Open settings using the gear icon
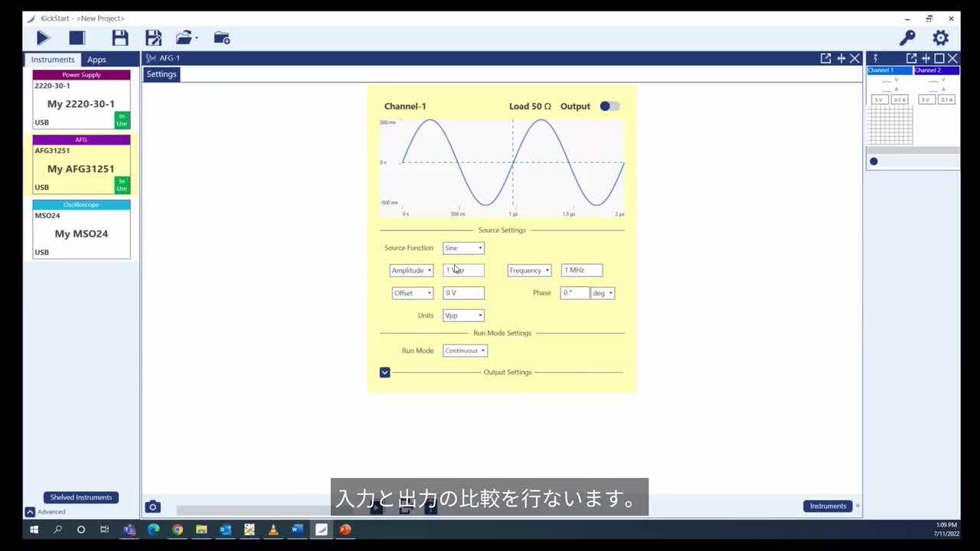 [941, 37]
